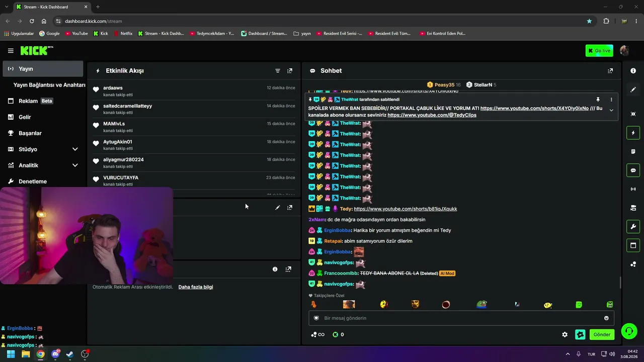Open chat settings gear icon
Screen dimensions: 644x362
pos(565,334)
